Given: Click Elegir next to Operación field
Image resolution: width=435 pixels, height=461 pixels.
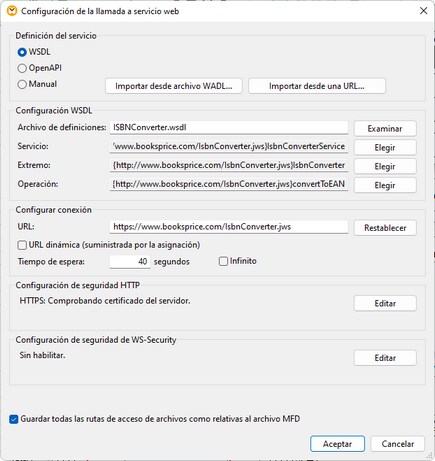Looking at the screenshot, I should click(x=385, y=185).
